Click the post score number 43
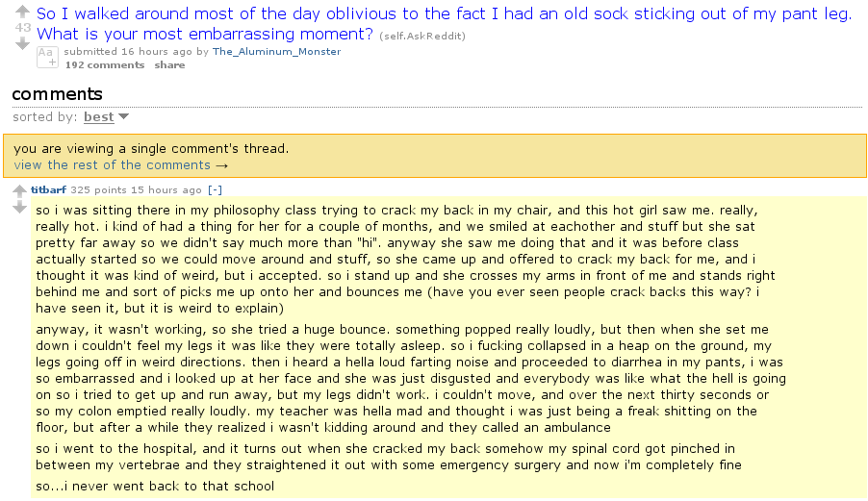868x501 pixels. pos(23,28)
